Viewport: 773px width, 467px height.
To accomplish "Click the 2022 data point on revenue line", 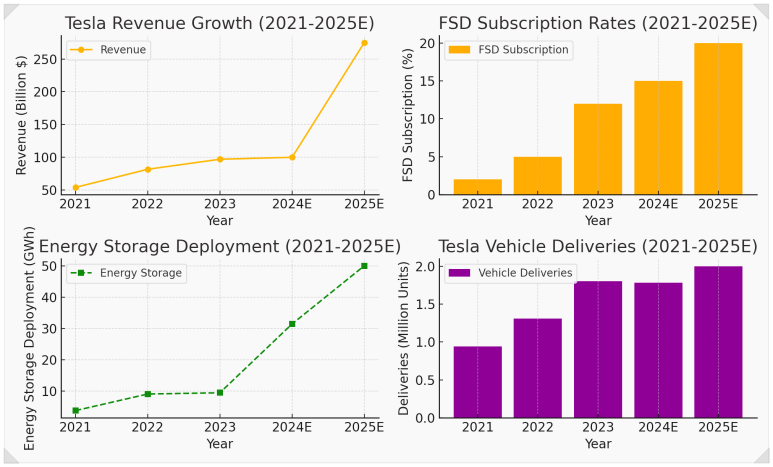I will click(x=147, y=169).
